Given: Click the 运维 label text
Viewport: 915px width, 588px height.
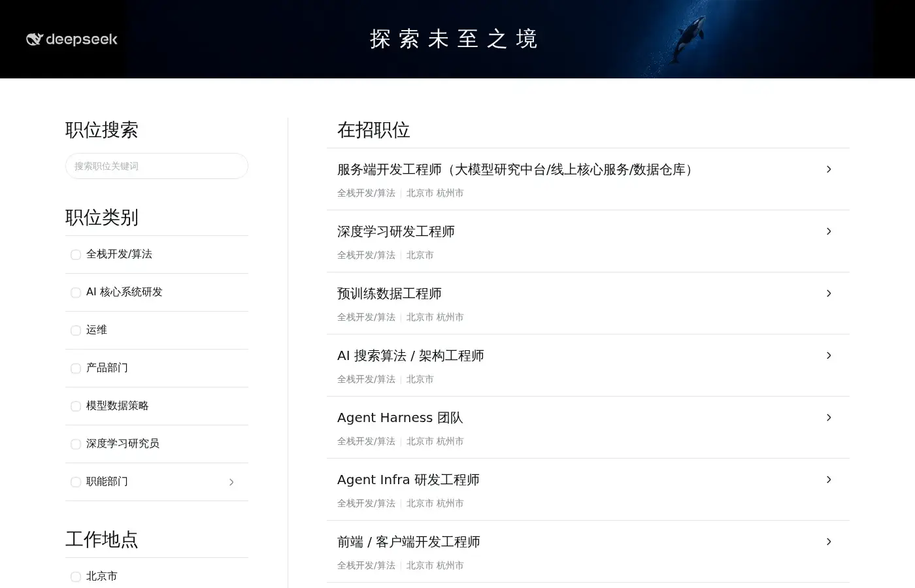Looking at the screenshot, I should (97, 330).
